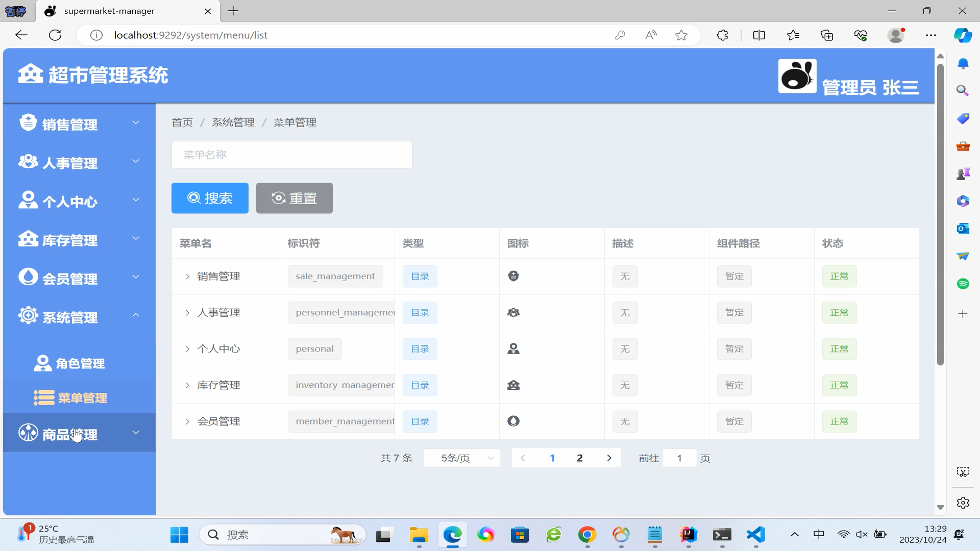This screenshot has height=551, width=980.
Task: Click the inventory management store icon in sidebar
Action: pos(28,238)
